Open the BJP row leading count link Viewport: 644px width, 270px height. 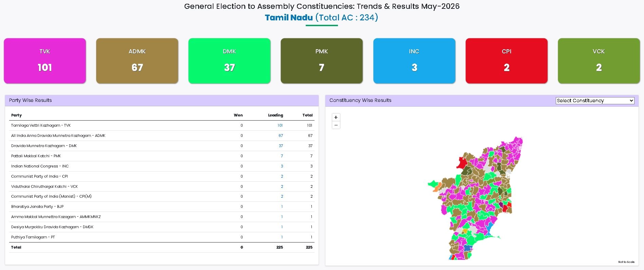tap(282, 206)
